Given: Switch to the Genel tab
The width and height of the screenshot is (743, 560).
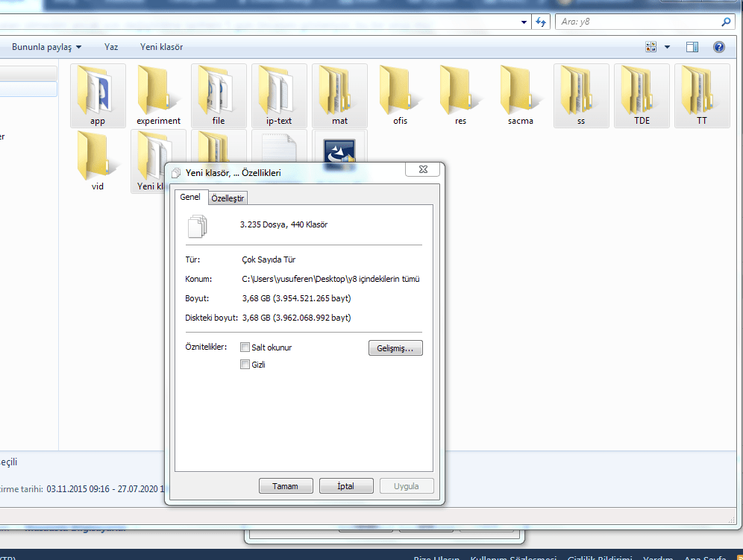Looking at the screenshot, I should coord(190,197).
